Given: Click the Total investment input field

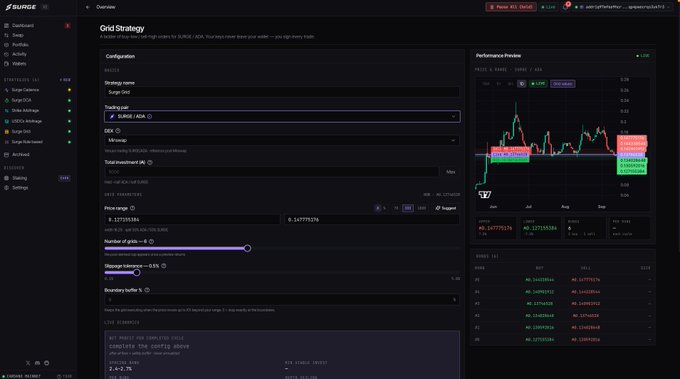Looking at the screenshot, I should [271, 172].
